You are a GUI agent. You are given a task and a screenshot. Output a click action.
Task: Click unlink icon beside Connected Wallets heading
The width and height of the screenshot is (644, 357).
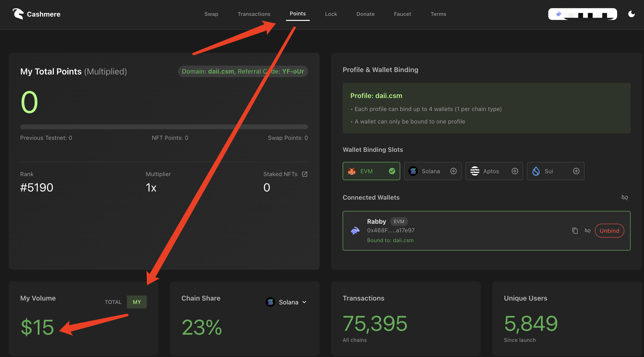pos(625,197)
